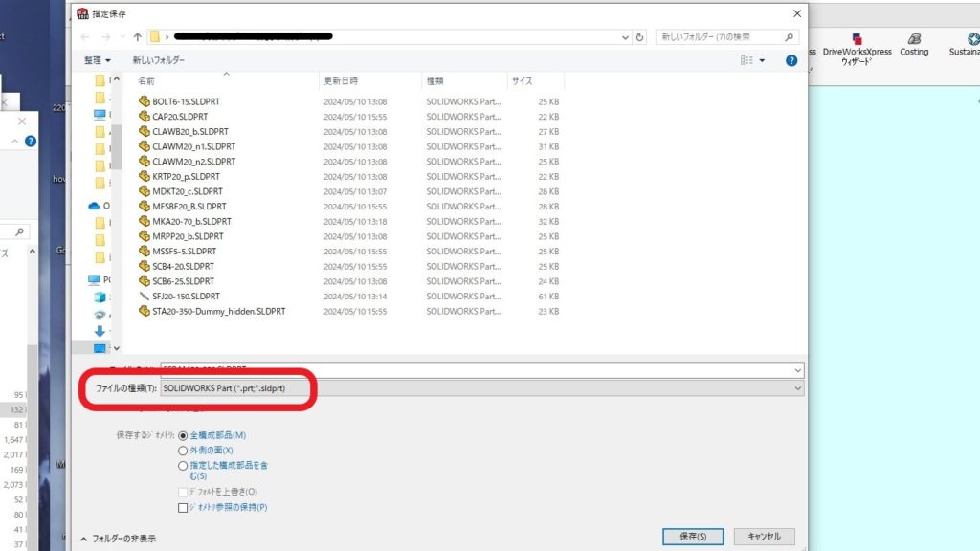The width and height of the screenshot is (980, 551).
Task: Expand the 整理 organize dropdown menu
Action: pos(97,60)
